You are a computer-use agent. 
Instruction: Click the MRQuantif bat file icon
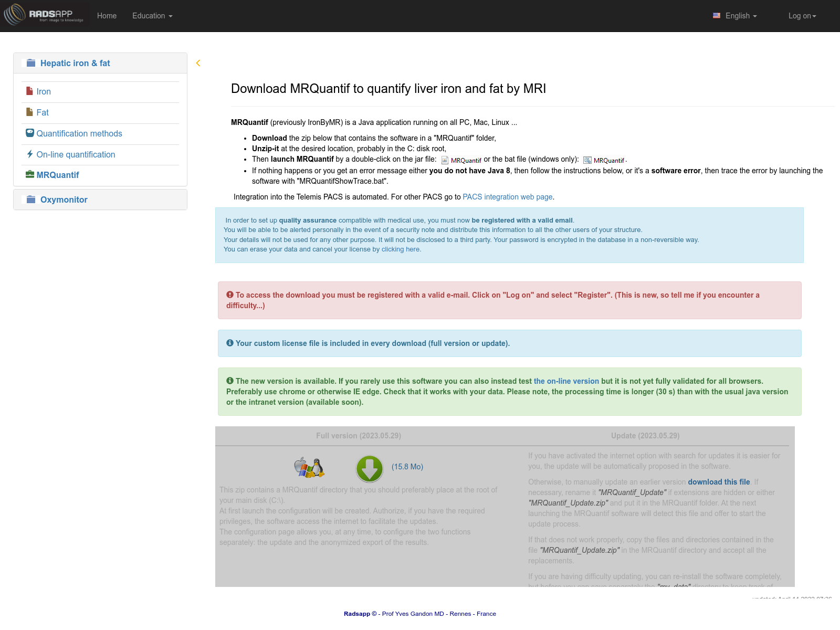point(587,160)
